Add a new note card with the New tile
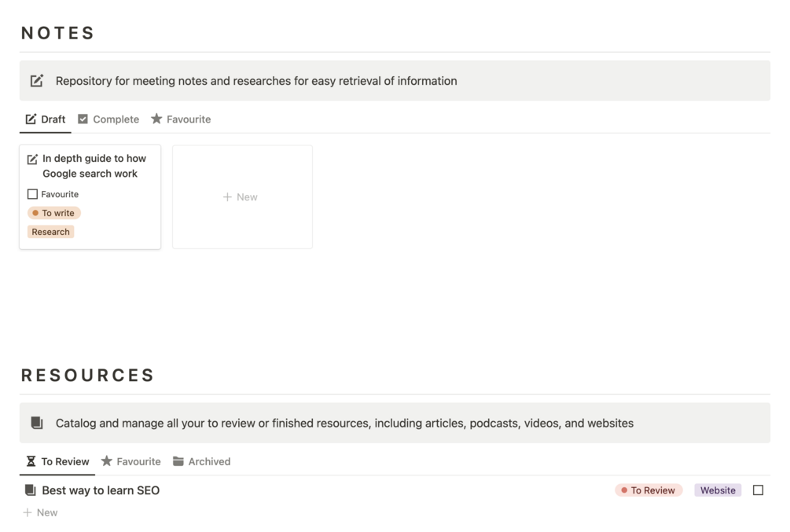790x532 pixels. tap(241, 197)
